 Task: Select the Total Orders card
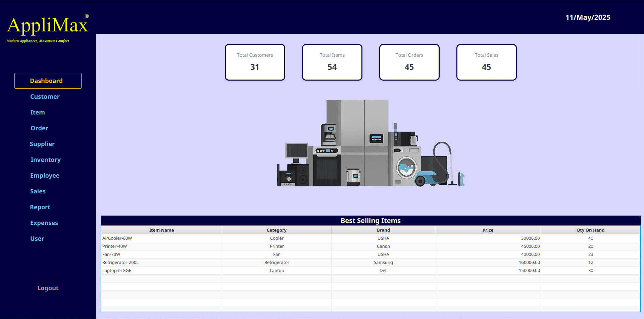tap(409, 62)
